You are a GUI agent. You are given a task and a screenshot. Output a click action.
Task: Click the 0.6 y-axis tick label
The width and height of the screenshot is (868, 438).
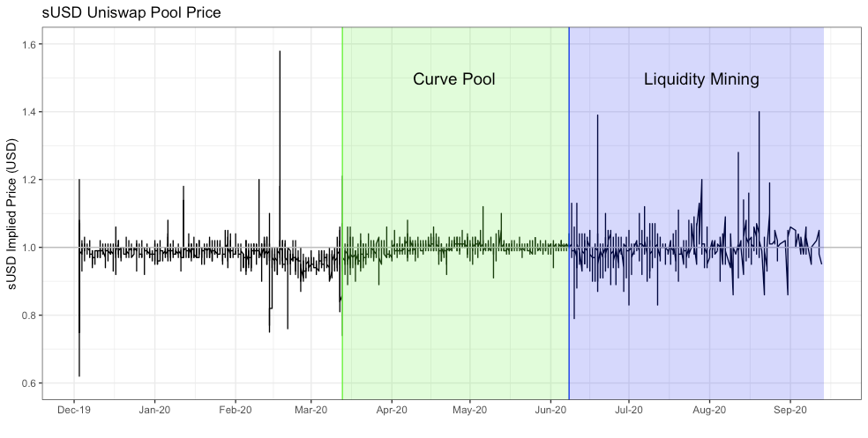point(30,383)
